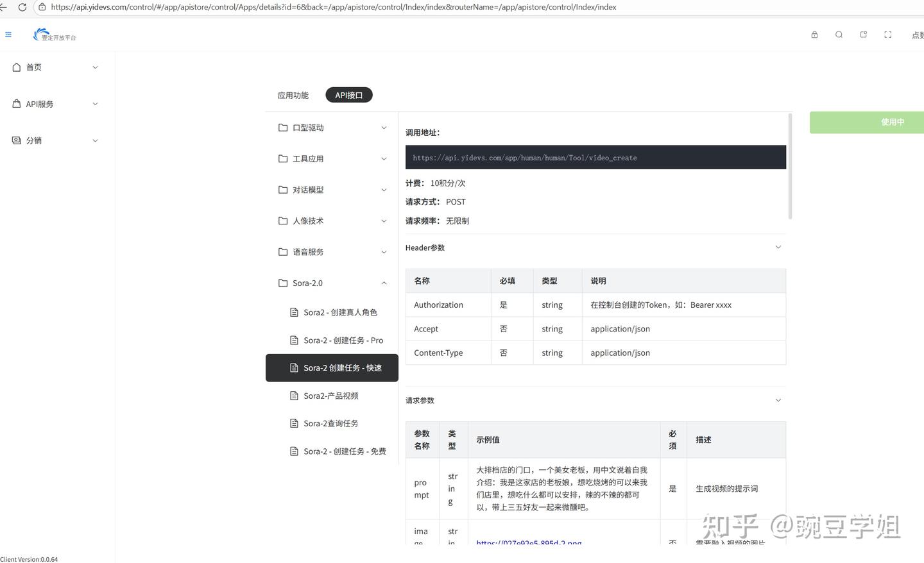Click application/json in the Content-Type row

[x=620, y=353]
